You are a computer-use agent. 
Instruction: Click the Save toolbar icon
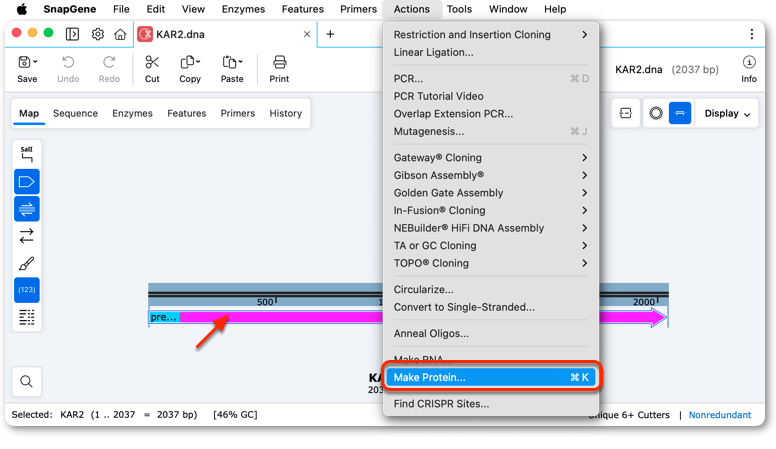tap(24, 62)
